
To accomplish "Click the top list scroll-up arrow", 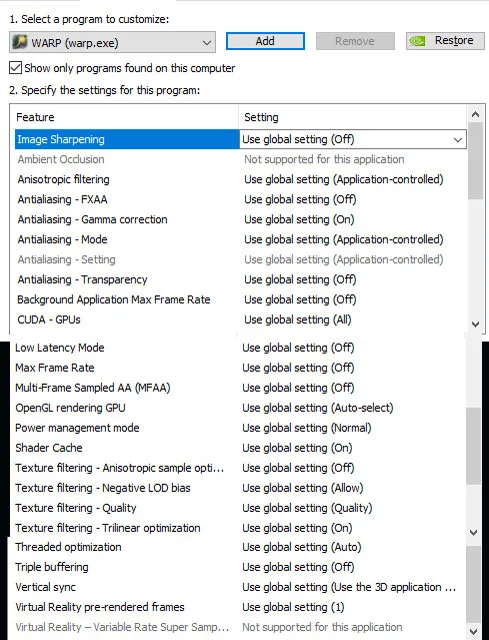I will [475, 114].
